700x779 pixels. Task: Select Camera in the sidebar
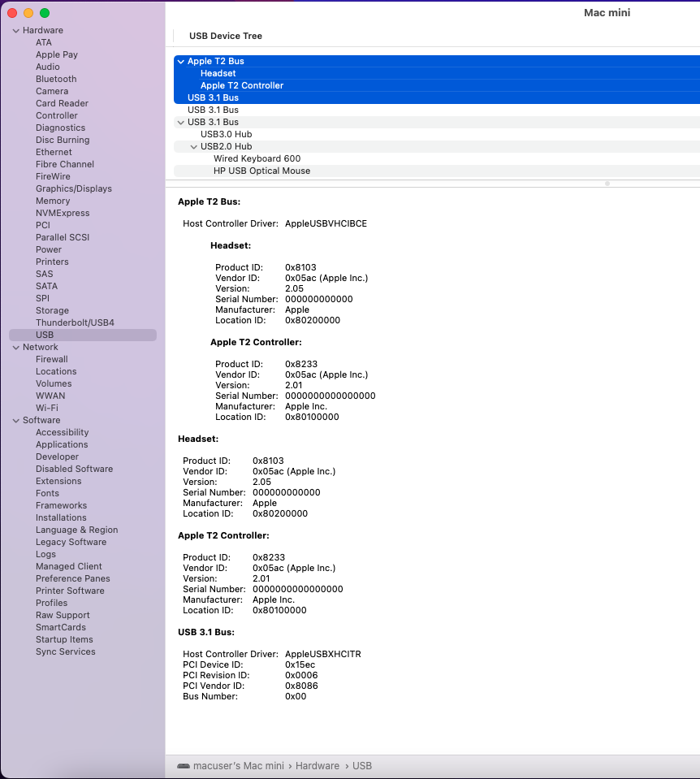point(52,92)
